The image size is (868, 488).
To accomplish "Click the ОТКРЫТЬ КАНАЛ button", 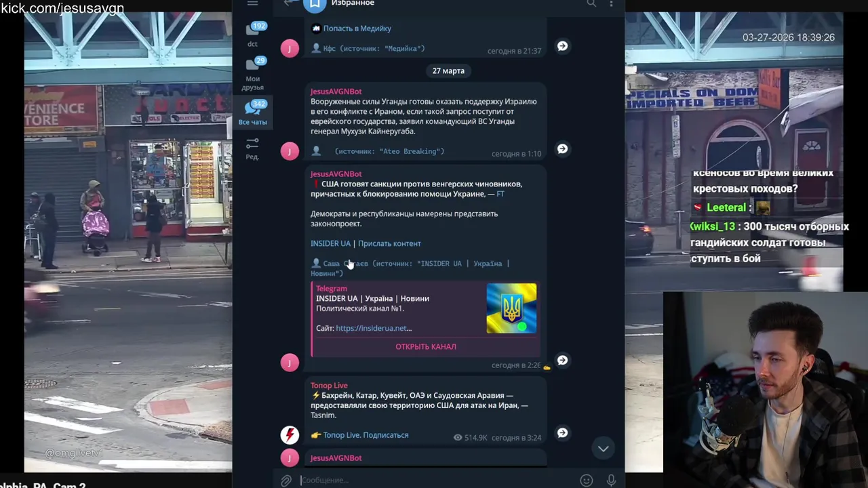I will click(426, 346).
